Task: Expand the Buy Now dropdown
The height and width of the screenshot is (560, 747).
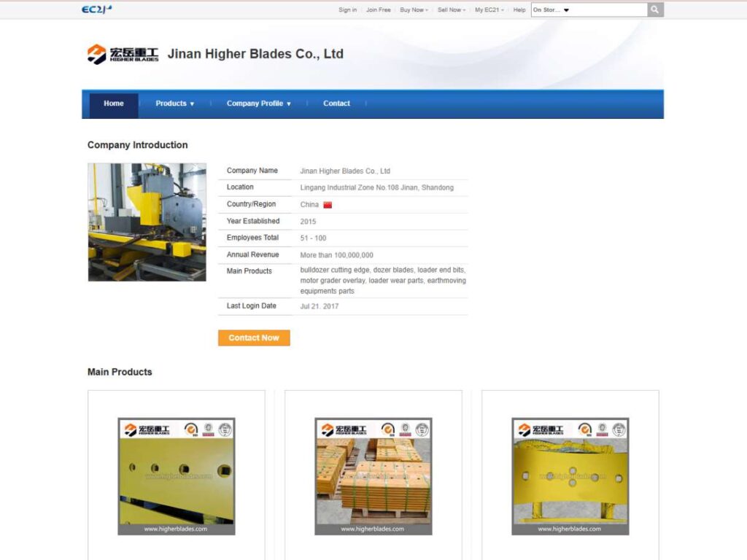Action: pos(414,10)
